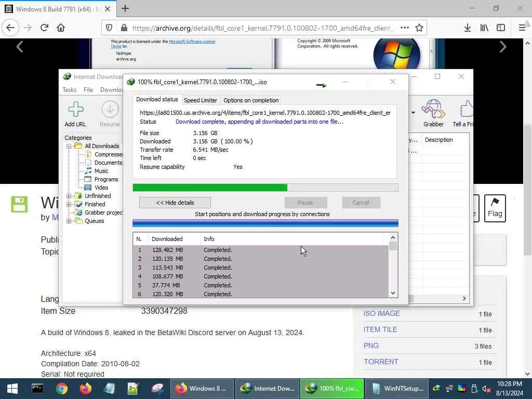Image resolution: width=532 pixels, height=399 pixels.
Task: Open the command prompt taskbar icon
Action: coord(37,389)
